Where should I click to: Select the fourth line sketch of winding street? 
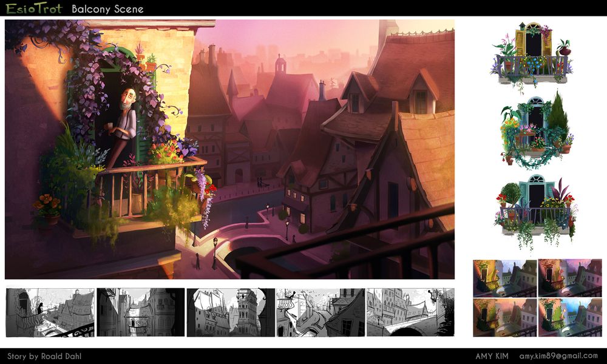320,312
